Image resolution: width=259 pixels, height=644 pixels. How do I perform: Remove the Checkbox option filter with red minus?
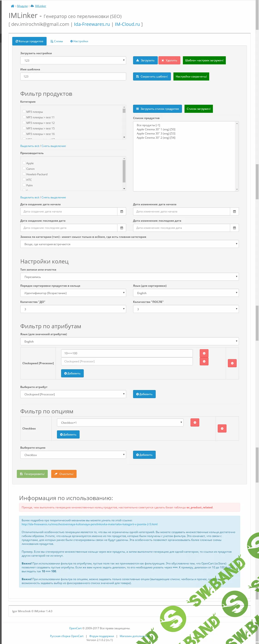(x=222, y=428)
